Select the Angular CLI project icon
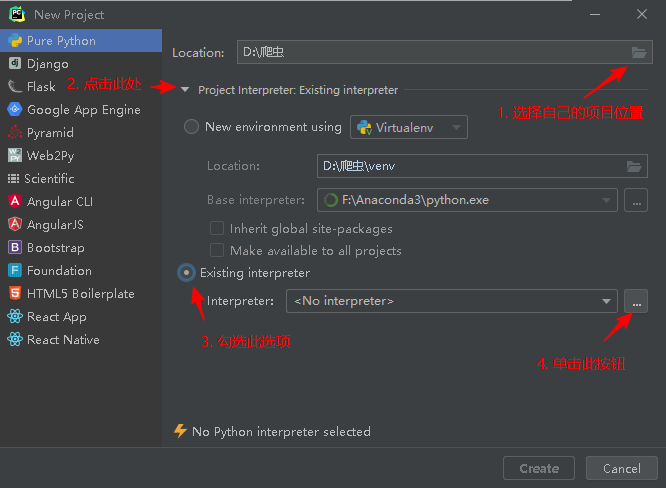 pyautogui.click(x=15, y=202)
